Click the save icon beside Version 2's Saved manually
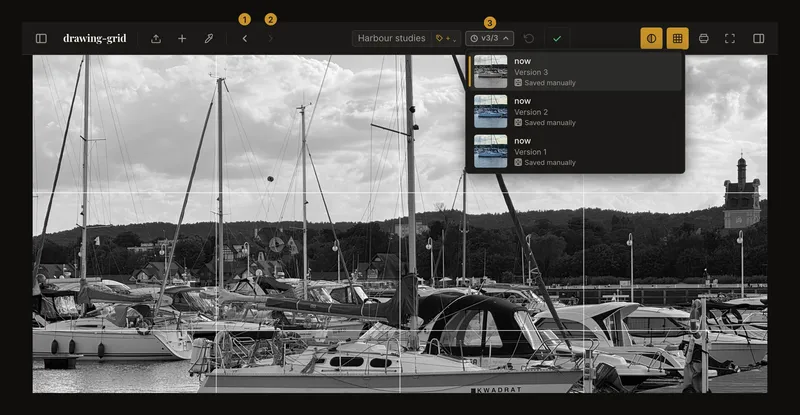 click(x=518, y=123)
